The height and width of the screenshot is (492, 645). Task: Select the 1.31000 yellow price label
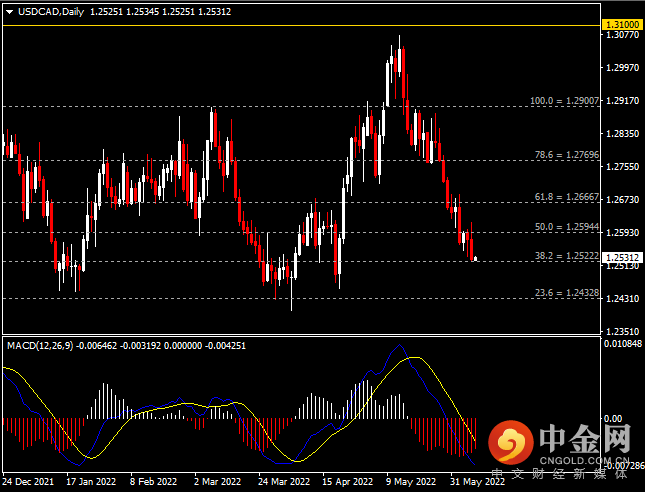click(x=623, y=25)
